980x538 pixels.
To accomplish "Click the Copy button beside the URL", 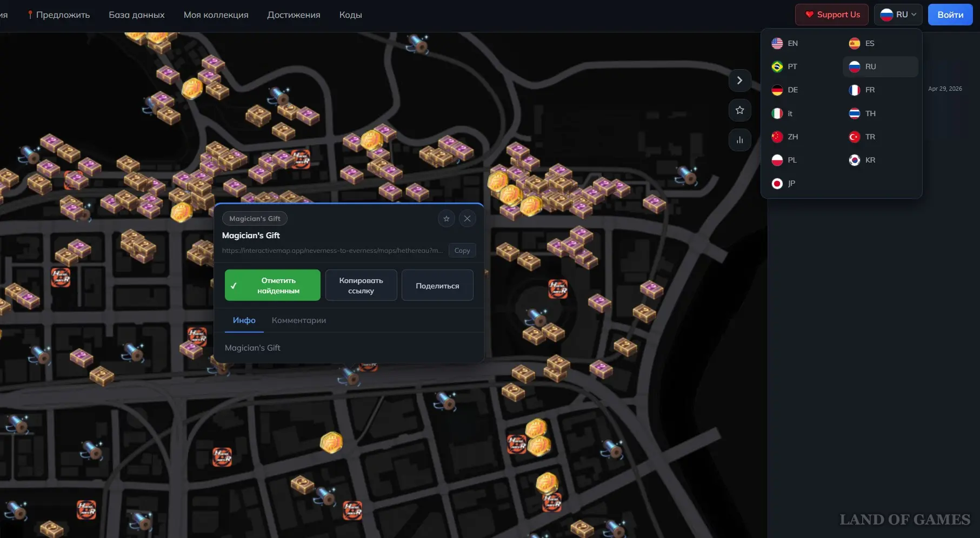I will click(x=462, y=251).
